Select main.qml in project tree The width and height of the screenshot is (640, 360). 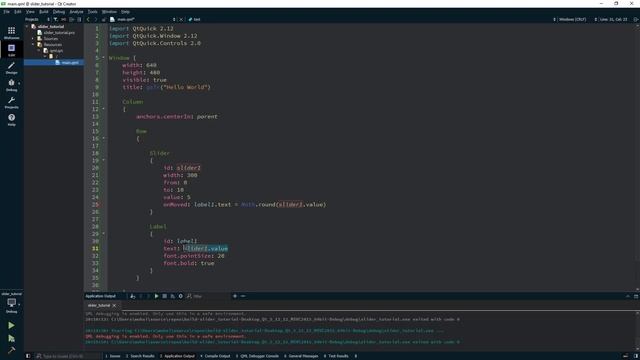click(70, 62)
